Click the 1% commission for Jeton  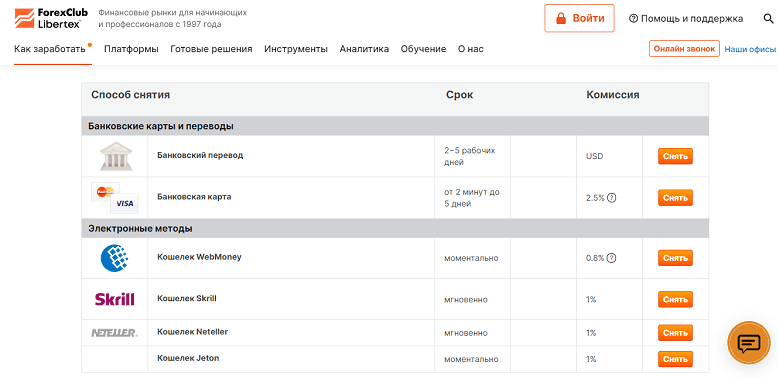591,359
